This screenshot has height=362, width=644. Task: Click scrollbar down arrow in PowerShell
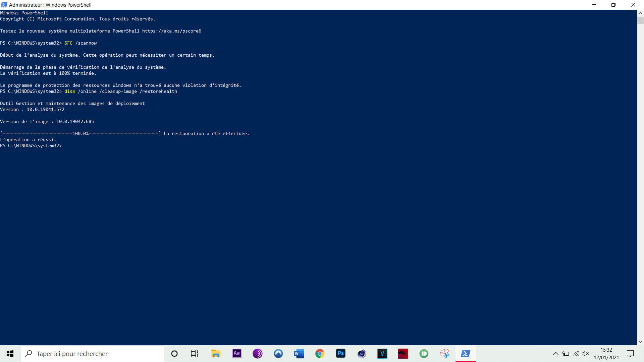640,342
